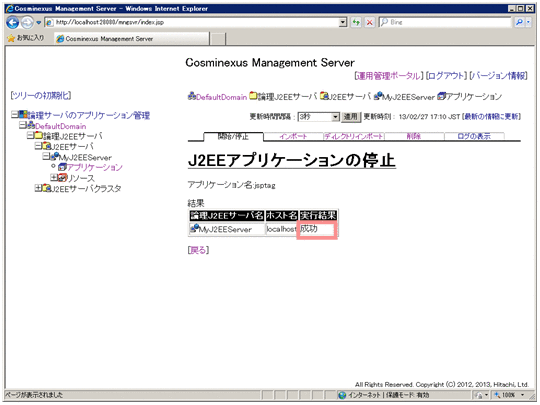
Task: Click the magnifier search button
Action: click(519, 22)
